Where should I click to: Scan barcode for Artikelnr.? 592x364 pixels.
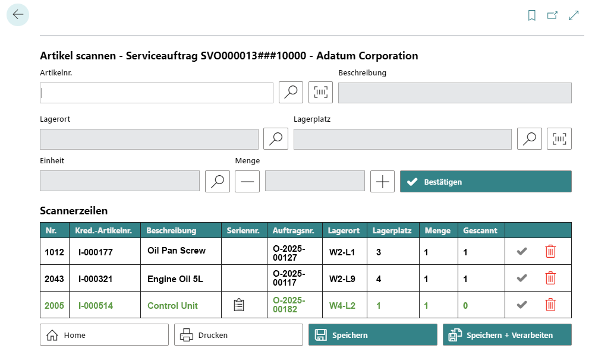point(320,93)
